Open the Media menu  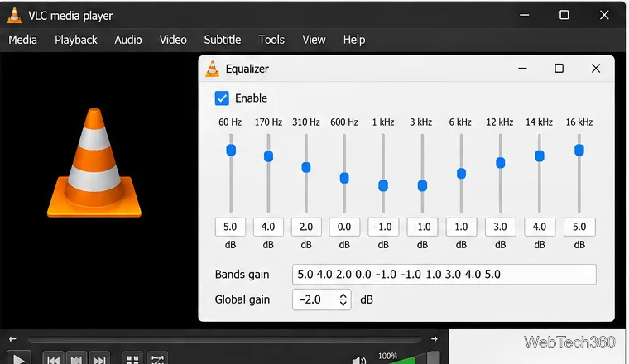23,40
